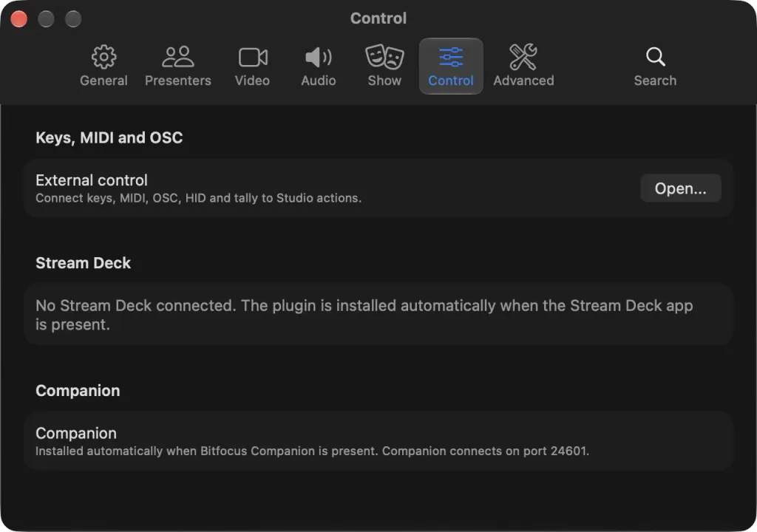Viewport: 757px width, 532px height.
Task: Select the Control sliders tab
Action: [451, 66]
